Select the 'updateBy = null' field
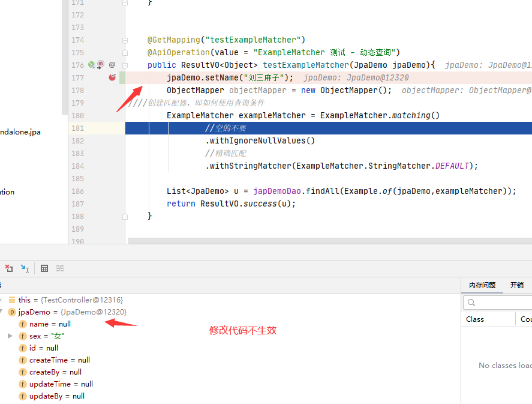The height and width of the screenshot is (404, 532). coord(56,396)
